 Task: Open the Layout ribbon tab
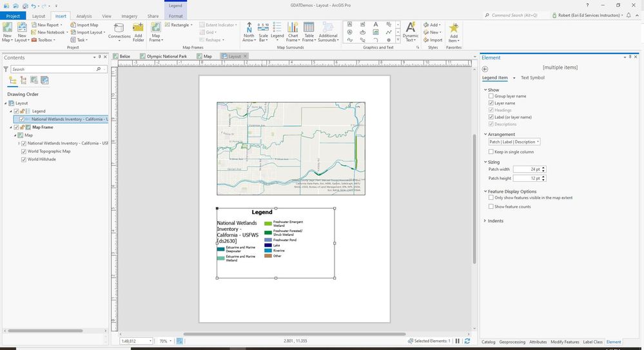pyautogui.click(x=39, y=16)
